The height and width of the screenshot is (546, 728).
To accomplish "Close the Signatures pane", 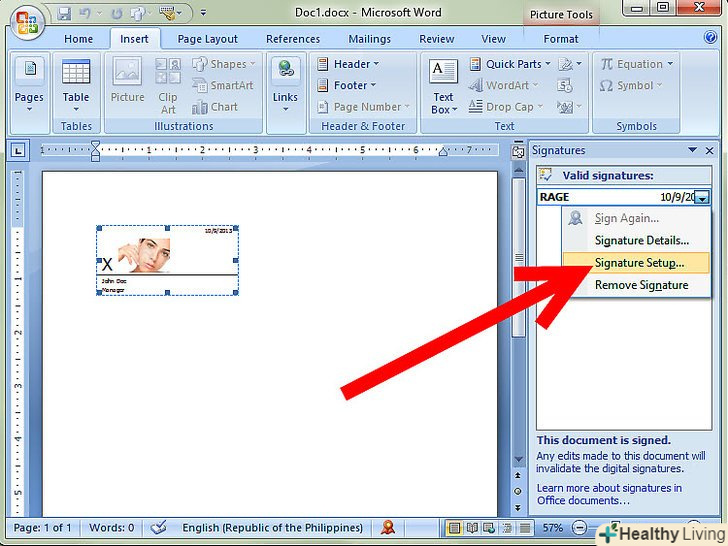I will pyautogui.click(x=709, y=150).
